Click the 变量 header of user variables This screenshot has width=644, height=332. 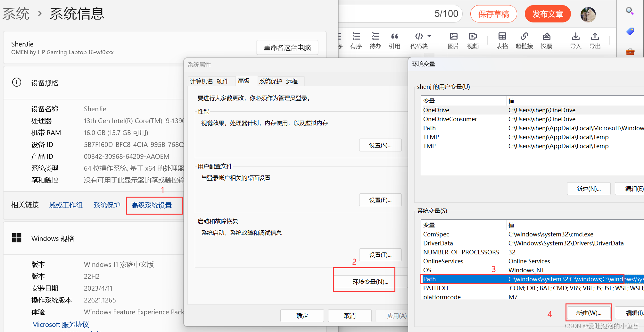(x=464, y=101)
